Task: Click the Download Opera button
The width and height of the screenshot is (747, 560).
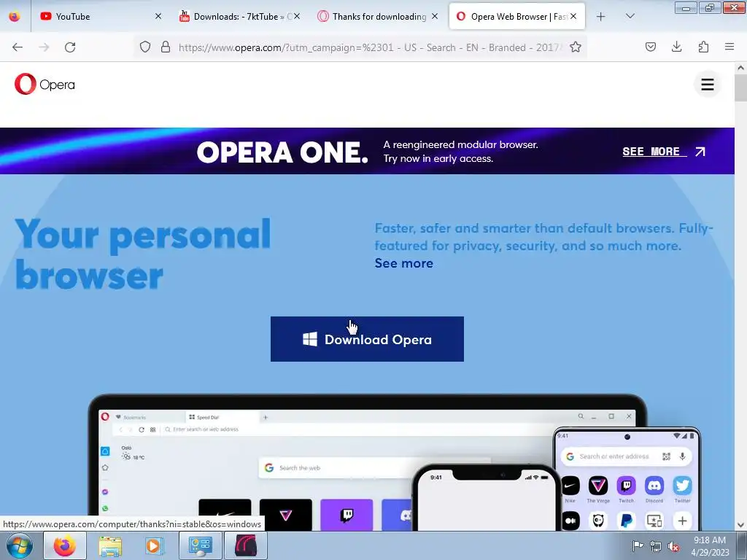Action: pyautogui.click(x=367, y=339)
